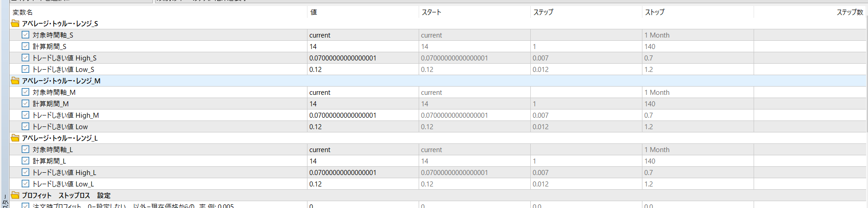Click folder icon of アベレージ・トゥルー・レンジ_L group
The width and height of the screenshot is (868, 208).
pos(15,138)
